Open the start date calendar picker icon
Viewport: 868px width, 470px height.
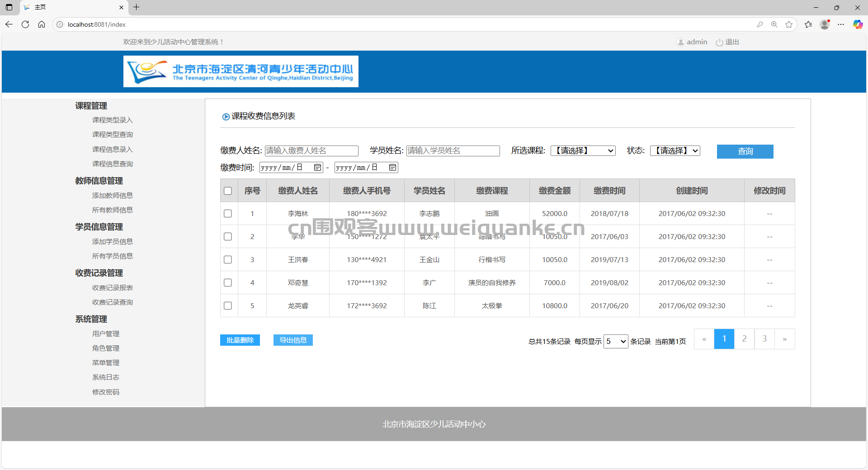[x=318, y=168]
